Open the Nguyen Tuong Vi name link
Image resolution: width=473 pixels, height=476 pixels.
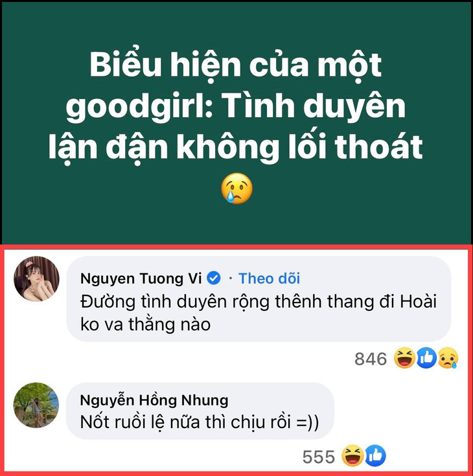pos(141,278)
